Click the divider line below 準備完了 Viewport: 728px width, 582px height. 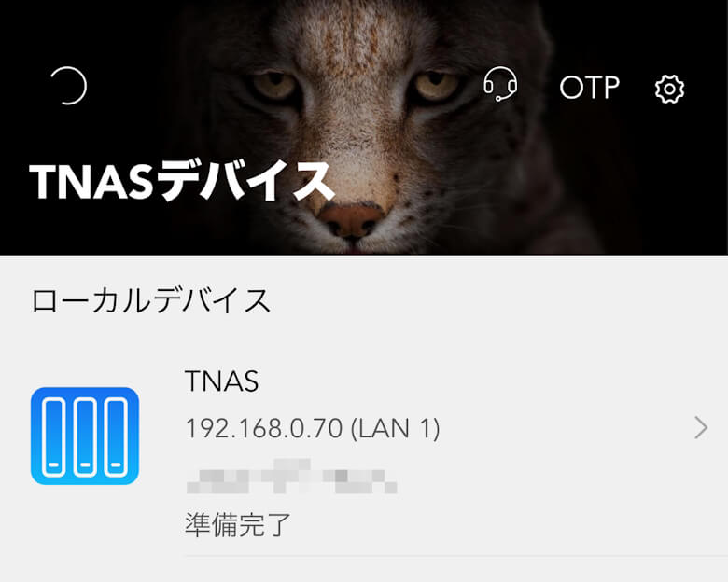(456, 556)
